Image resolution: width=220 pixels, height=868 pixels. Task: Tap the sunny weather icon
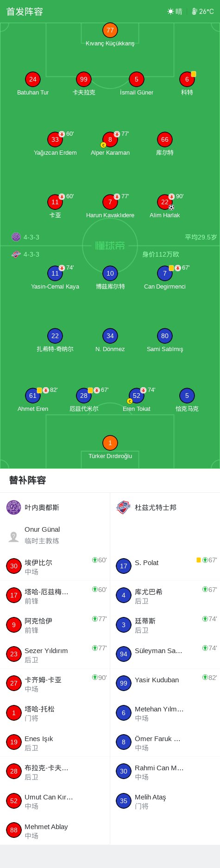[170, 12]
